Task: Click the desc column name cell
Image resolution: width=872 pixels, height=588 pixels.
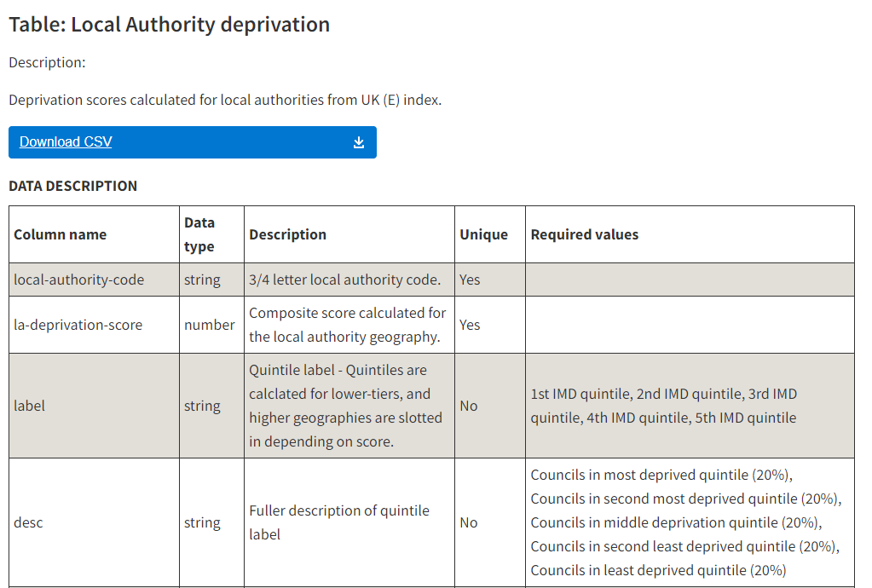Action: (94, 522)
